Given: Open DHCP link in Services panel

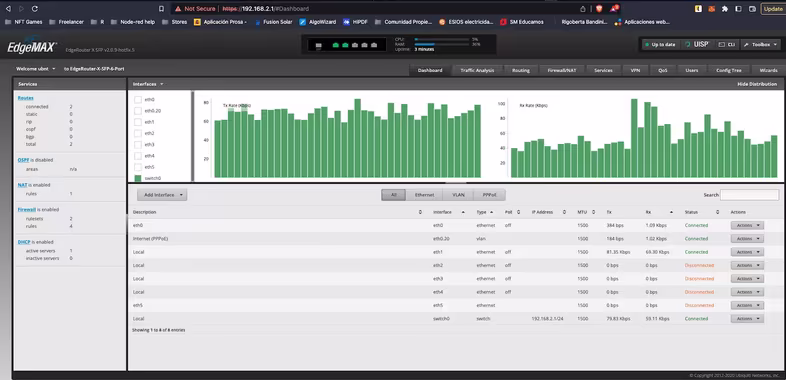Looking at the screenshot, I should [24, 242].
